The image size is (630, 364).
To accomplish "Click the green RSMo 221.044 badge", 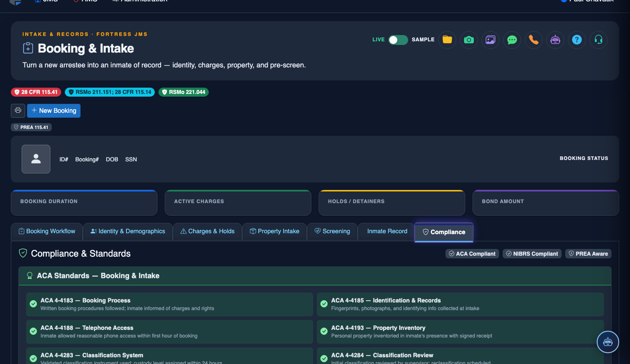I will [x=184, y=92].
